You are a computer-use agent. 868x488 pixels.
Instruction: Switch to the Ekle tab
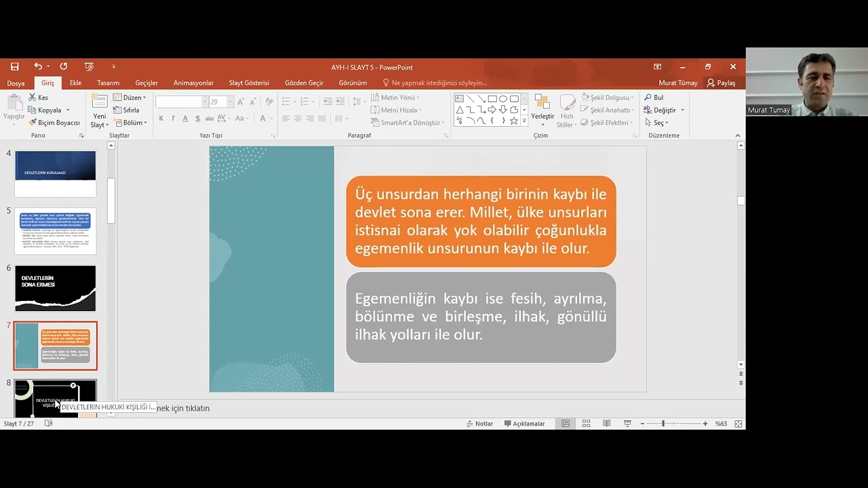(x=75, y=83)
